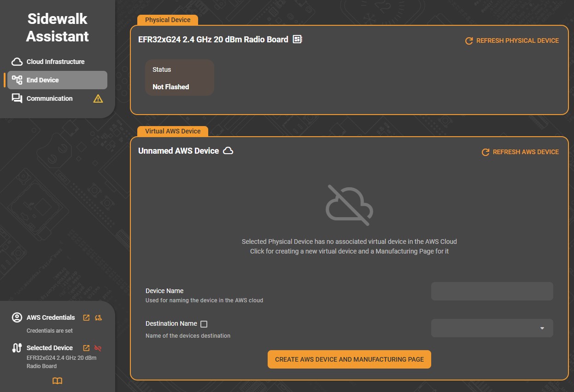The image size is (574, 392).
Task: Open AWS Credentials external link icon
Action: [86, 317]
